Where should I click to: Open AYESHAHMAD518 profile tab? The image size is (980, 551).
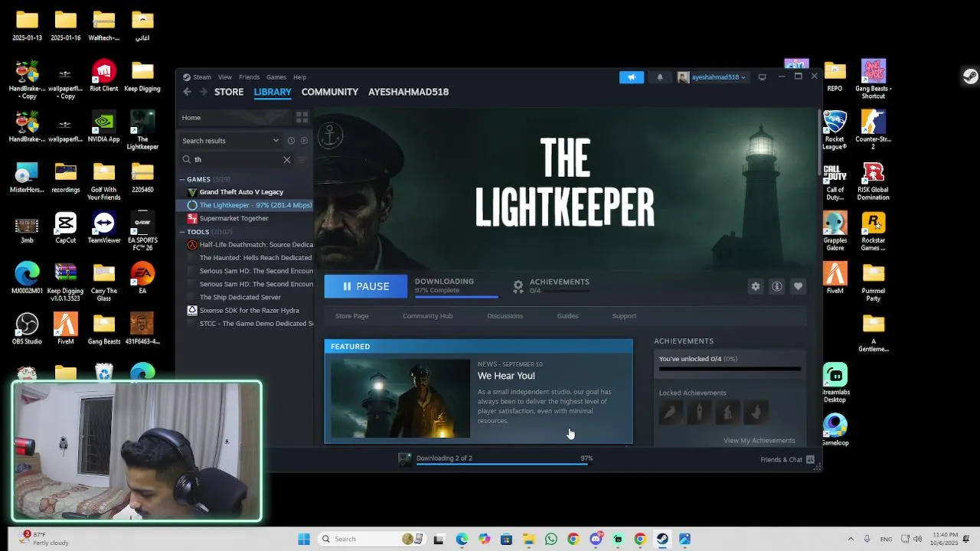(408, 92)
